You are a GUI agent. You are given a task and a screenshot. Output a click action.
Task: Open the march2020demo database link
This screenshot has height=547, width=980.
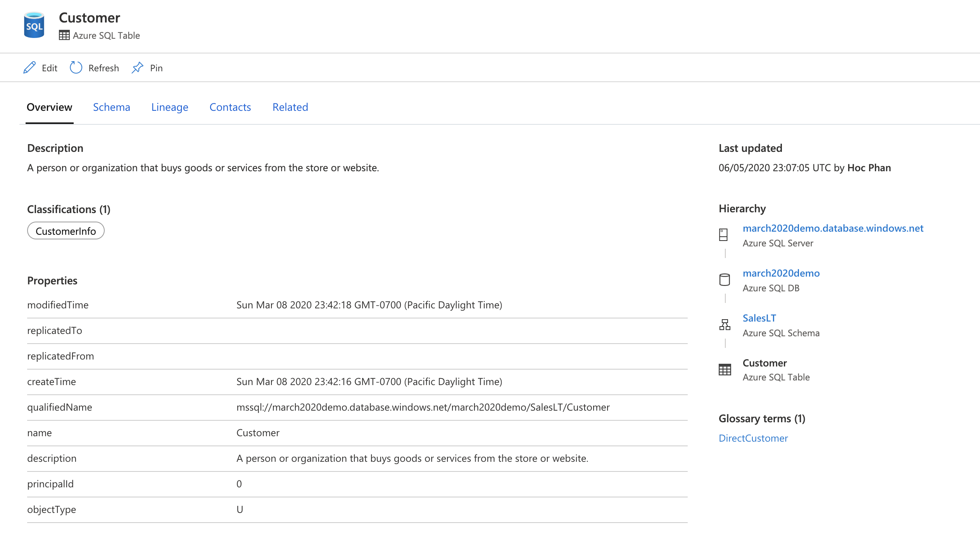pos(781,273)
